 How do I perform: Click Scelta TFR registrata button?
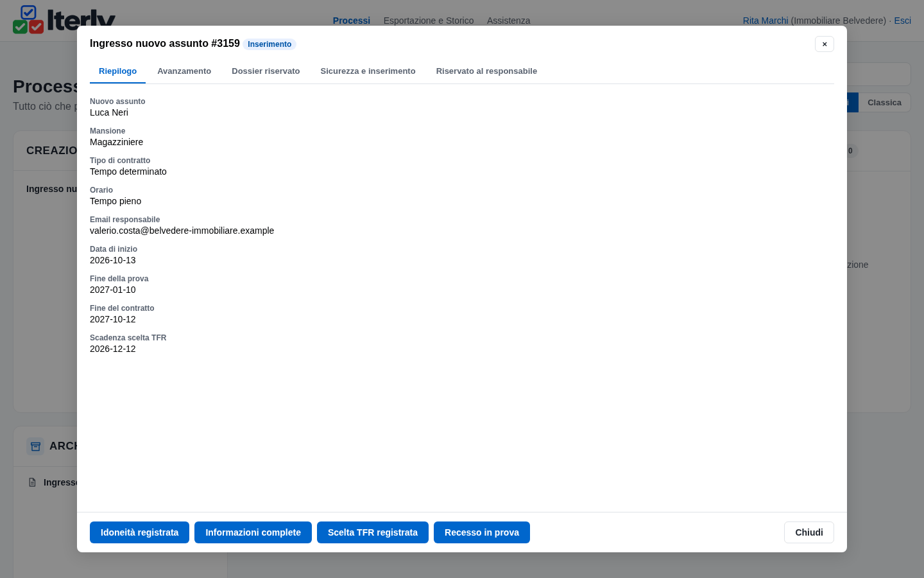click(x=373, y=532)
